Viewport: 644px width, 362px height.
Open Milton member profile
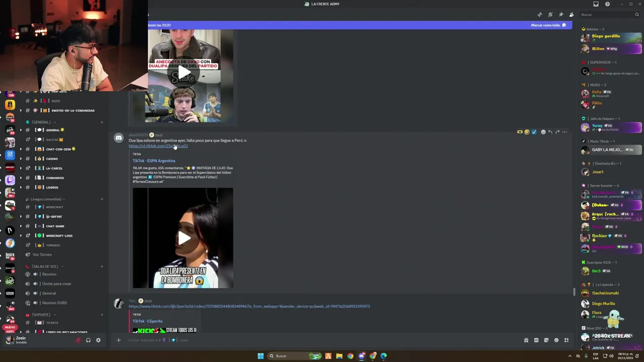click(611, 49)
